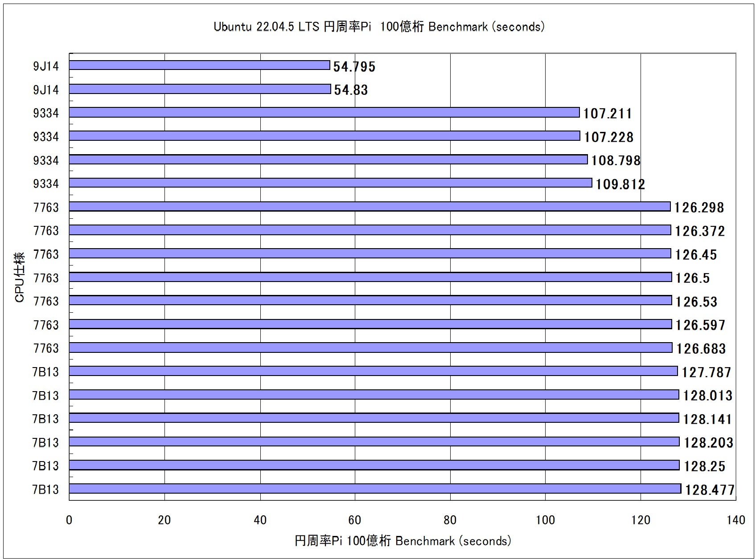
Task: Click the 109.812 data label
Action: 620,184
